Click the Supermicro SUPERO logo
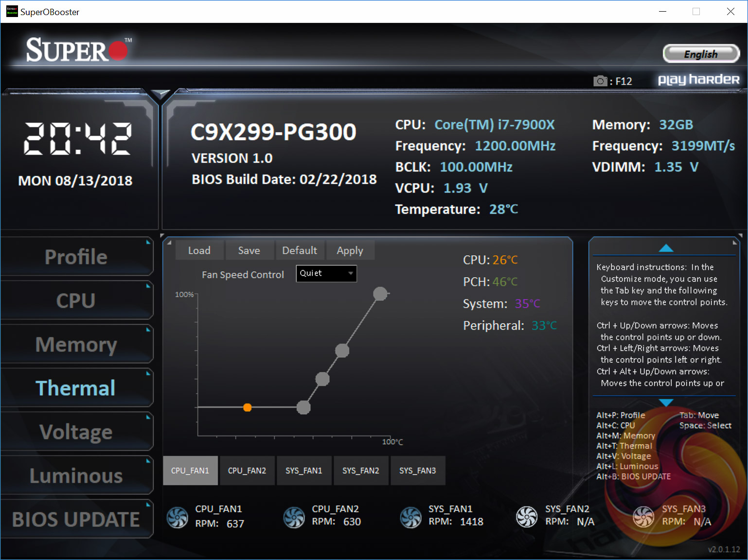Screen dimensions: 748x560 (79, 50)
